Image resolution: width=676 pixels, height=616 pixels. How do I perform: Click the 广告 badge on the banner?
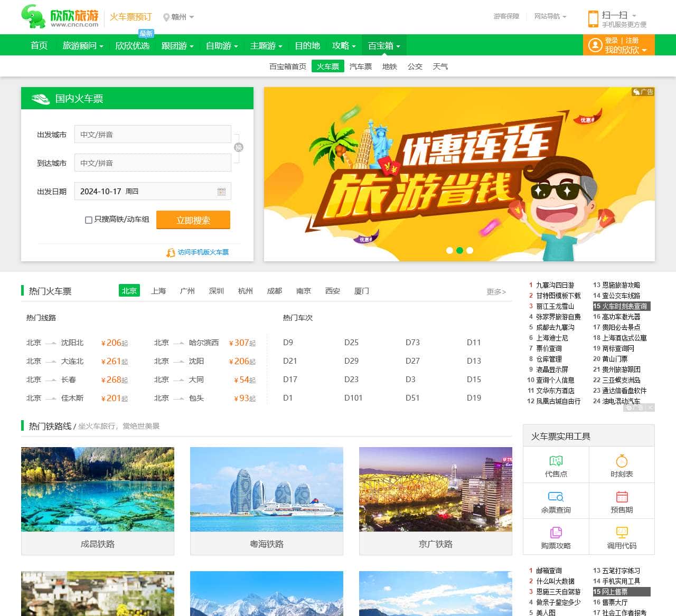coord(643,92)
